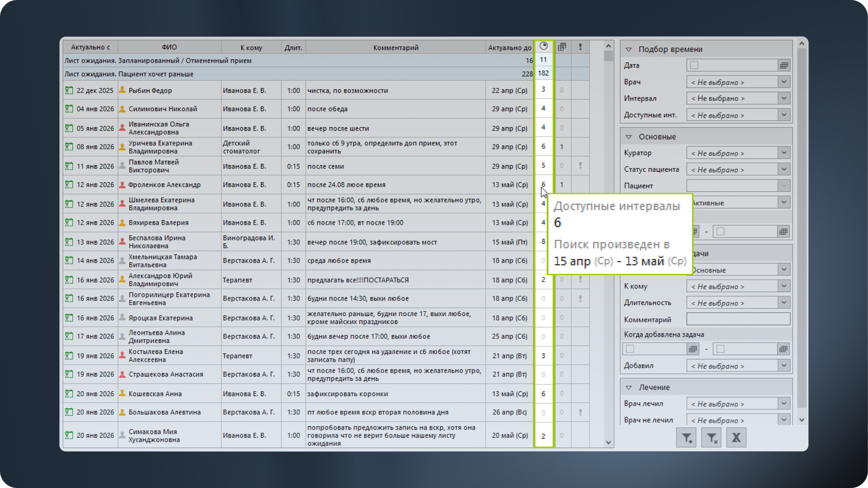Sort by the Актуально до column header
This screenshot has width=868, height=488.
510,47
